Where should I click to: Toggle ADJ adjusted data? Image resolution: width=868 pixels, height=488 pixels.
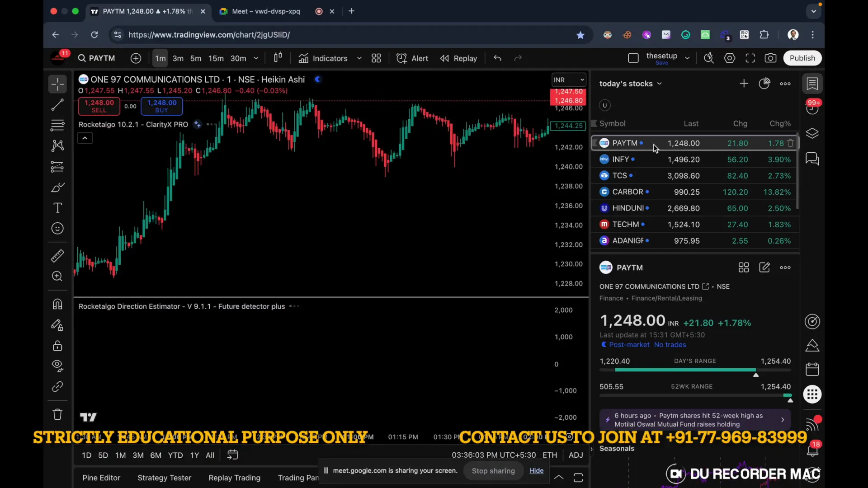point(576,455)
